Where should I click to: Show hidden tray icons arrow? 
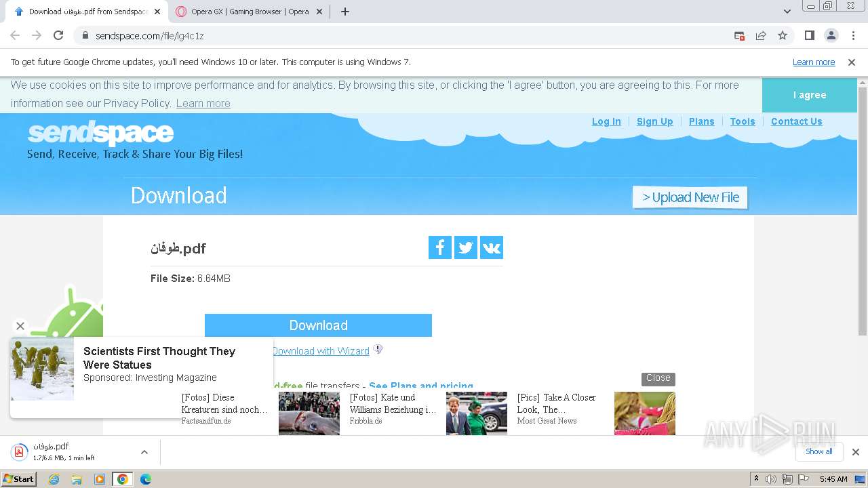[756, 479]
